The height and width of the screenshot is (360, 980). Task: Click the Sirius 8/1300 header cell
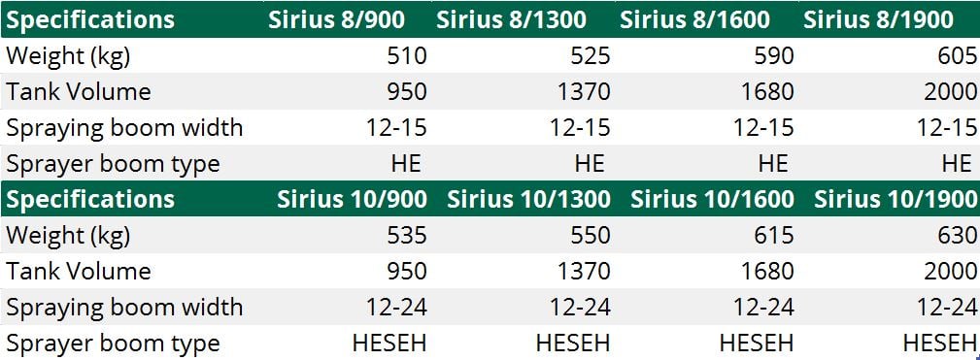tap(511, 20)
